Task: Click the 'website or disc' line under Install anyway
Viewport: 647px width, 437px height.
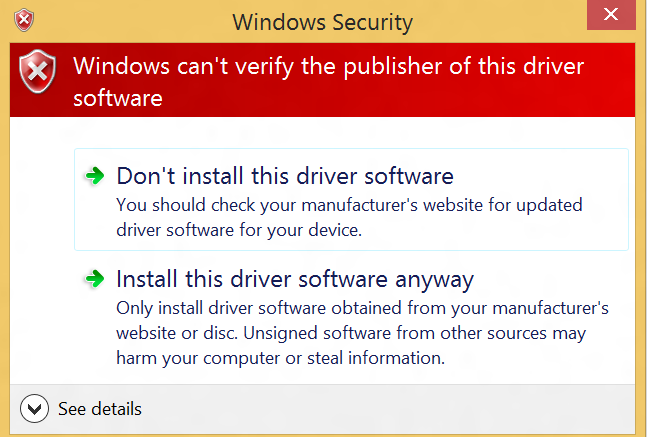Action: click(351, 333)
